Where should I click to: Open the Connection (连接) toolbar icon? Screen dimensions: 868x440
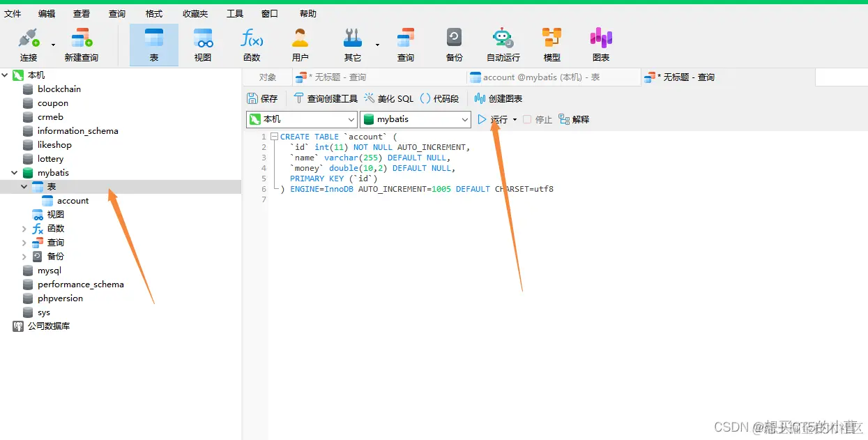29,45
